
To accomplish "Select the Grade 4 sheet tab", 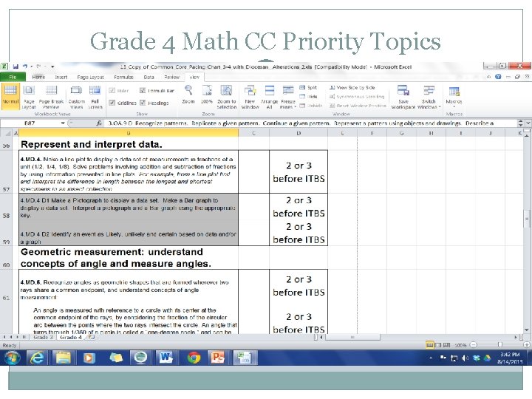I will tap(71, 337).
